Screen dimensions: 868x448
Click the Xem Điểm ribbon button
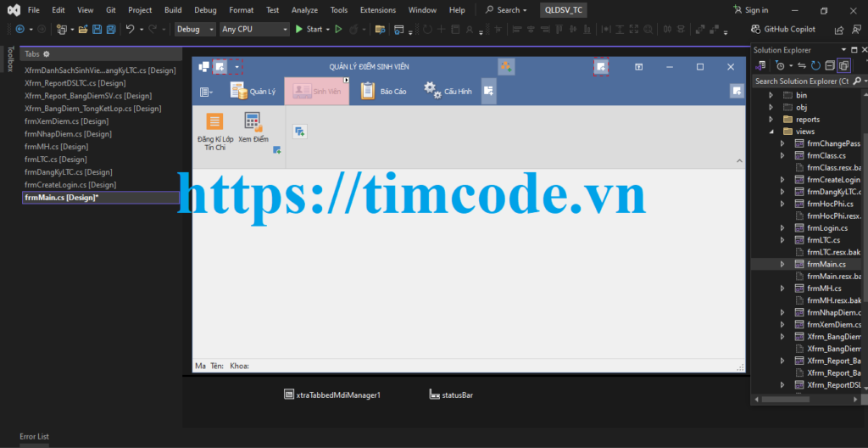(253, 127)
